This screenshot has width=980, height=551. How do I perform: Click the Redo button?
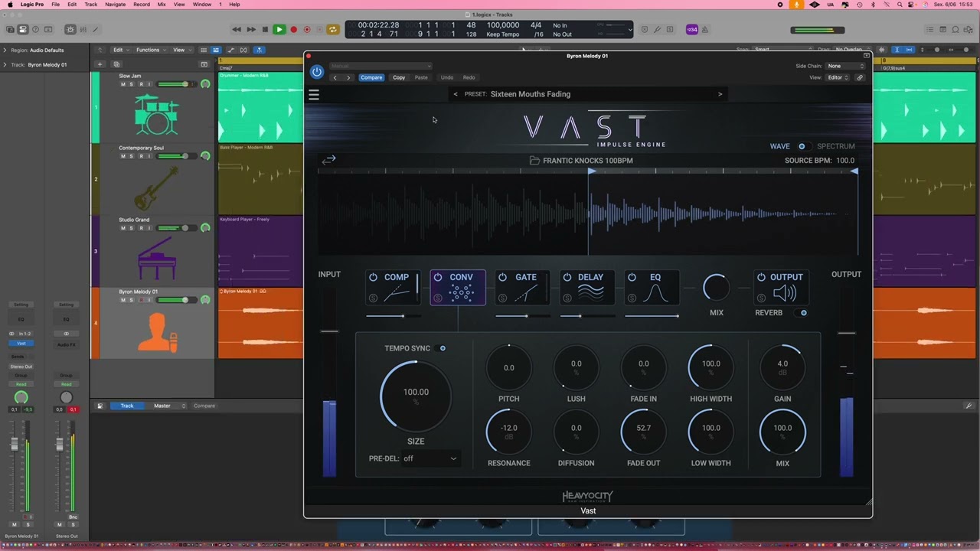[469, 77]
